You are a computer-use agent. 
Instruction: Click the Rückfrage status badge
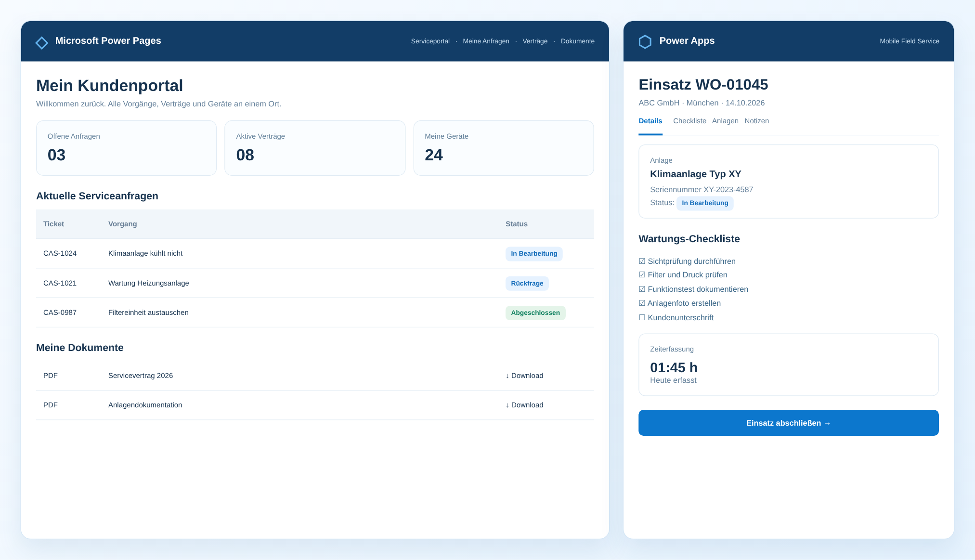(527, 283)
